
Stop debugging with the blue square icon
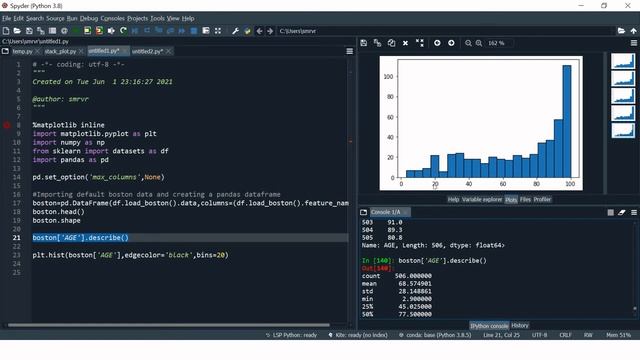coord(194,31)
